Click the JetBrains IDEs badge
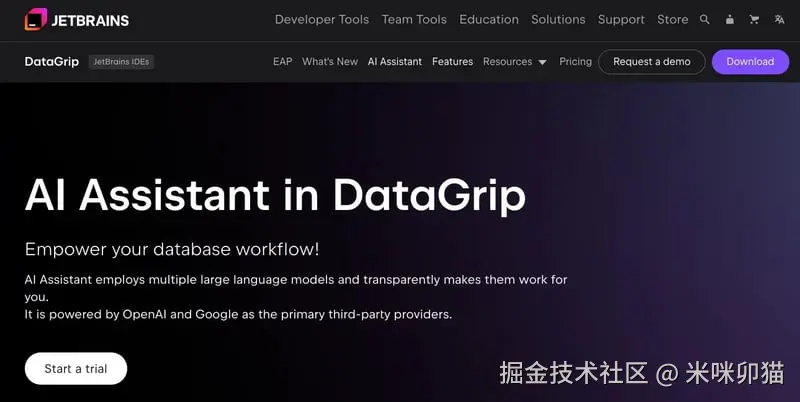This screenshot has width=800, height=402. (x=121, y=62)
